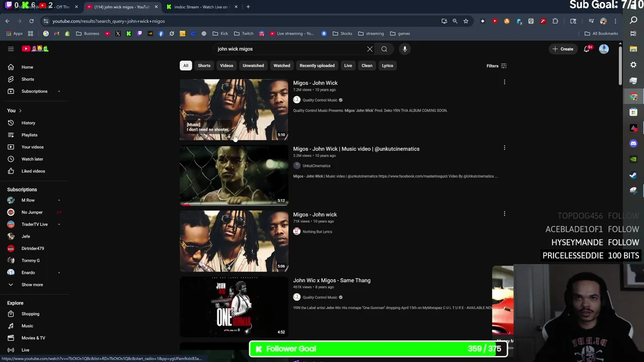Open Quality Control Music channel on first result
Screen dimensions: 644x362
tap(320, 100)
